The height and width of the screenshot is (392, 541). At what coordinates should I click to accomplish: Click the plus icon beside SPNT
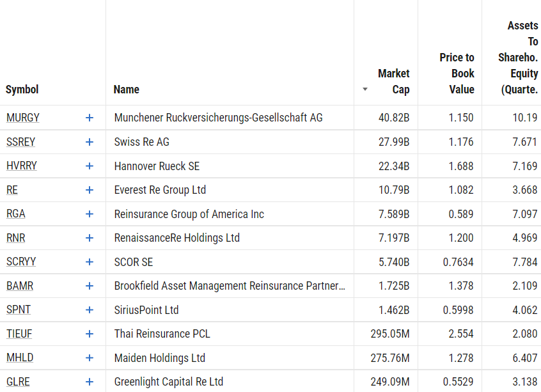90,310
